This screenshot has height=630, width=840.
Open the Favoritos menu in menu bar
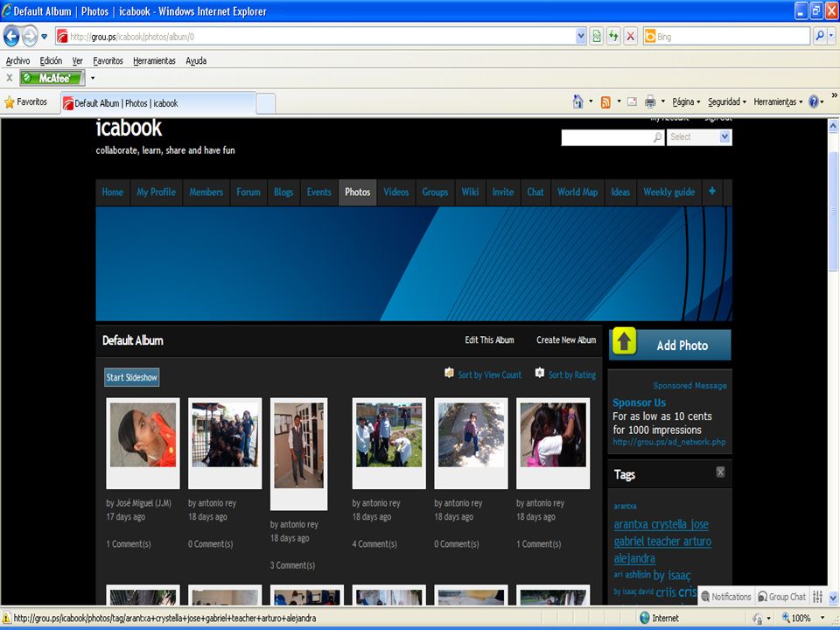(108, 61)
